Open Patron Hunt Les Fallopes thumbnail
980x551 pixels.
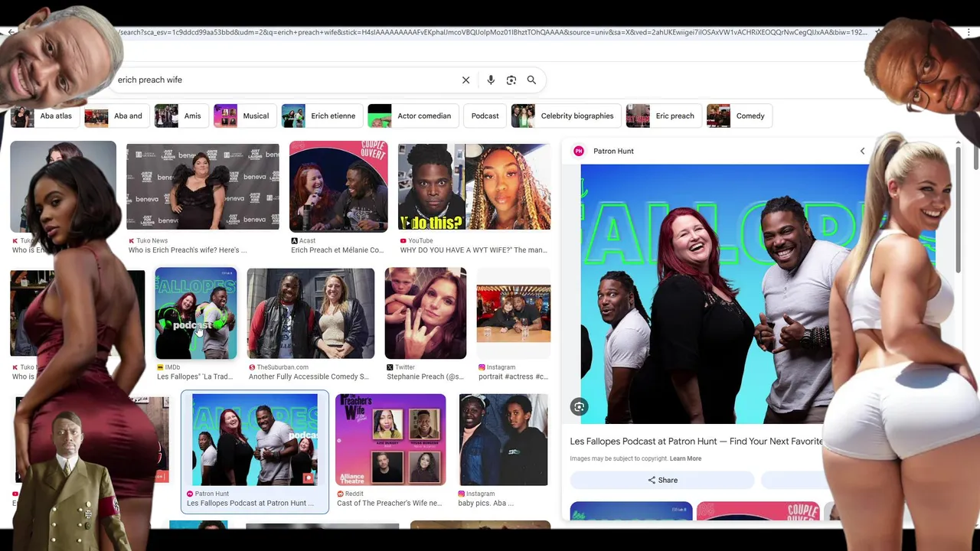point(255,440)
